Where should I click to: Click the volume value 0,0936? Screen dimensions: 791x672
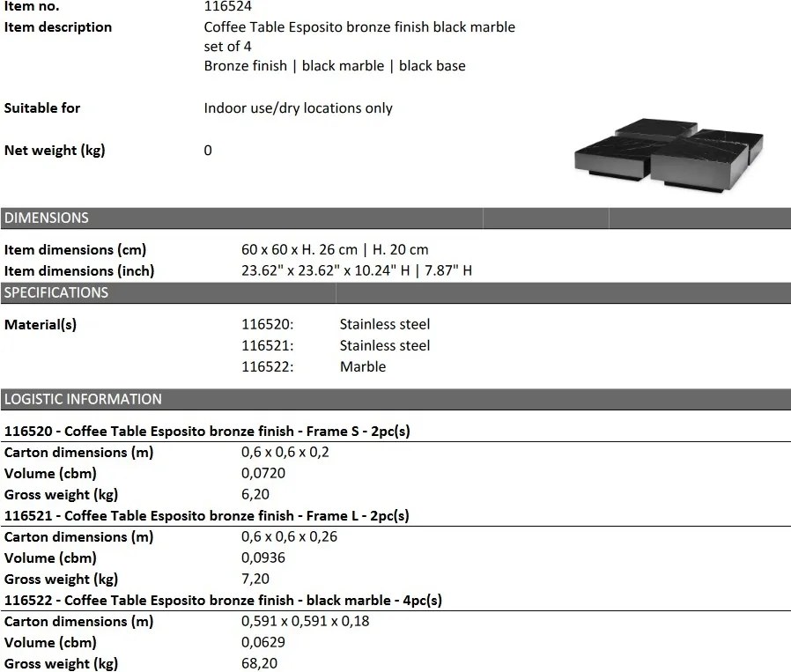[263, 558]
